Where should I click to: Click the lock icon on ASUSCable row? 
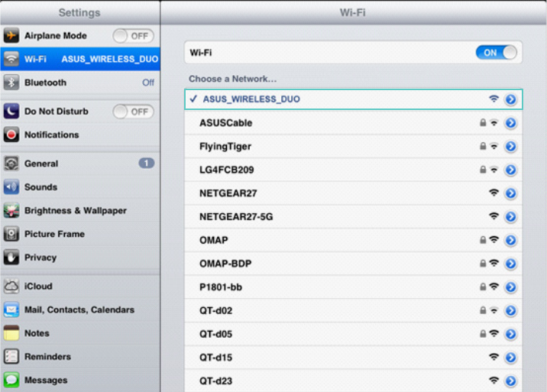483,122
